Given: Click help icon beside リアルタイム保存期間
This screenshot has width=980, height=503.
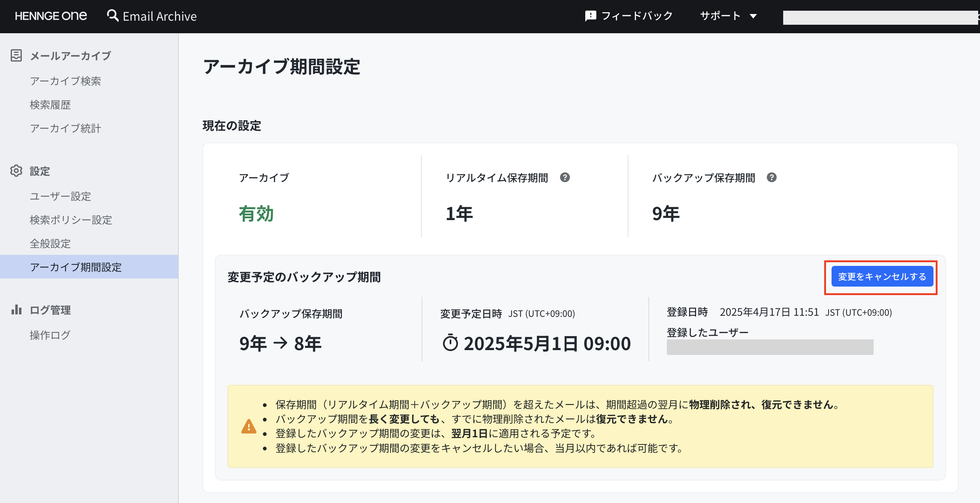Looking at the screenshot, I should (565, 177).
